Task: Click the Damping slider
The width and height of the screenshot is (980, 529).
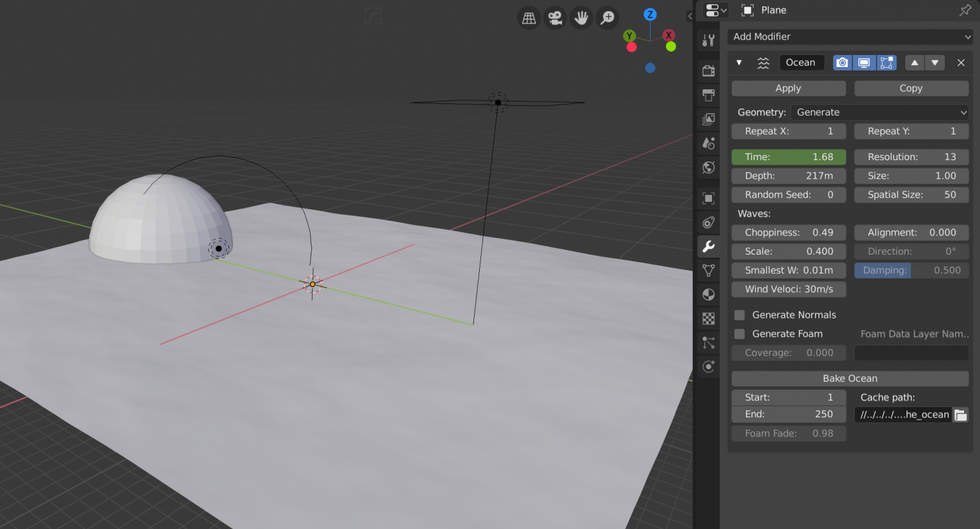Action: [911, 271]
